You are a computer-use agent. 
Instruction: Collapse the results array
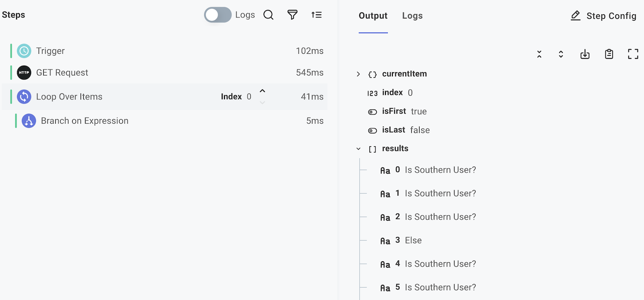click(x=358, y=148)
